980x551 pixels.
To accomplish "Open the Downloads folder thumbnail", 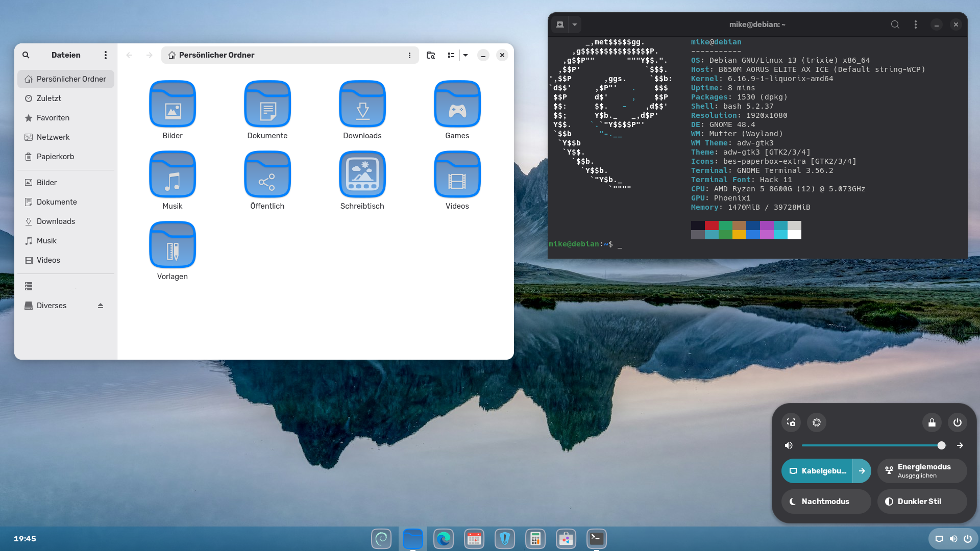I will [362, 104].
